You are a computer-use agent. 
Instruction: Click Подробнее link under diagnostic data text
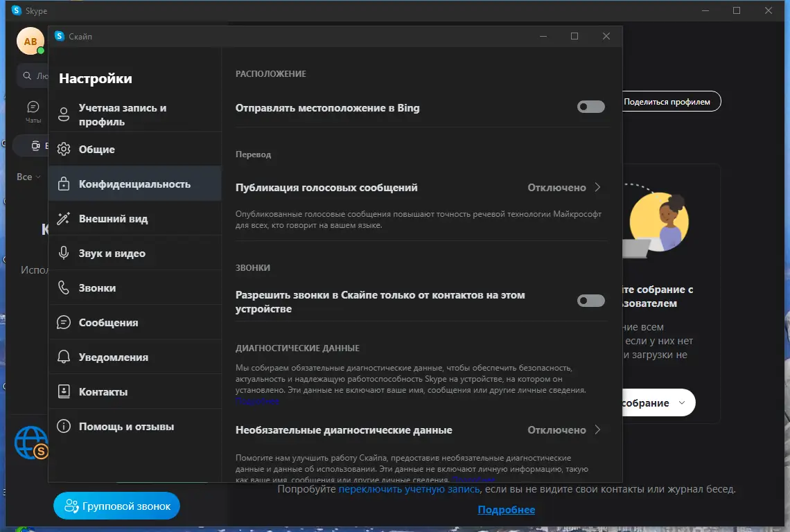point(257,401)
